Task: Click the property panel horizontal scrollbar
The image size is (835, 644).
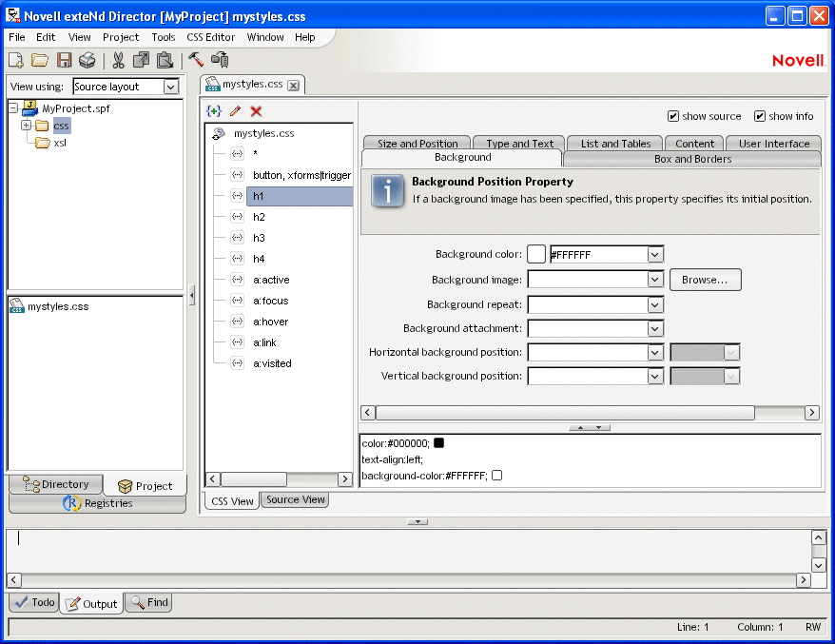Action: 565,412
